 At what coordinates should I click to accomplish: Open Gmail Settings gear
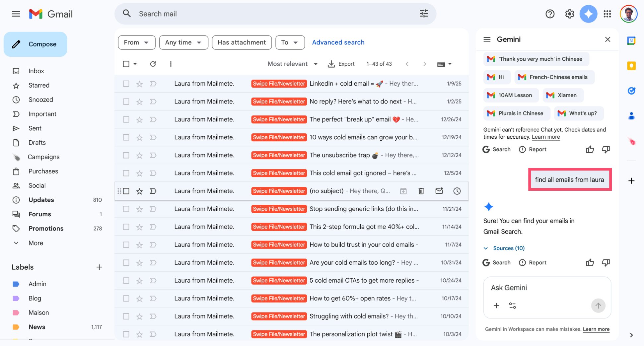569,14
